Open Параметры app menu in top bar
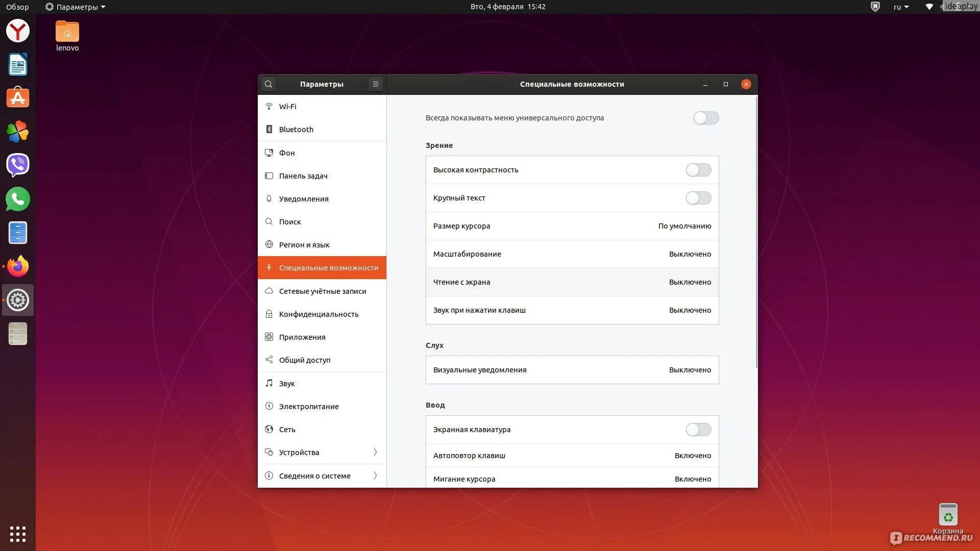980x551 pixels. [x=76, y=7]
